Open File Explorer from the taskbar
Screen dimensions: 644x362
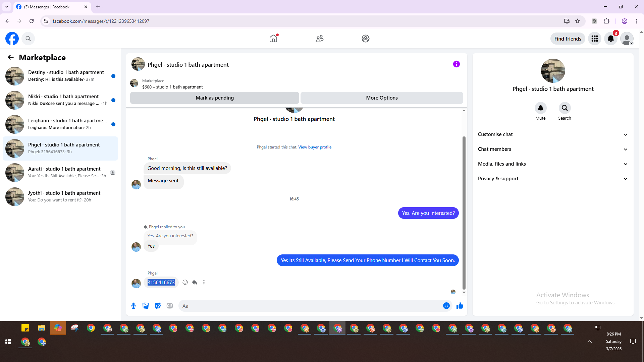[42, 328]
